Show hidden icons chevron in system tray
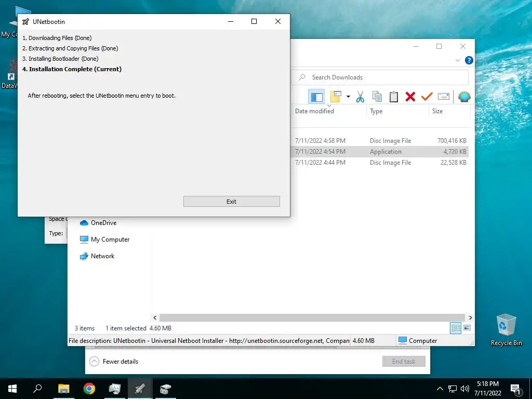Viewport: 532px width, 399px height. (x=440, y=389)
